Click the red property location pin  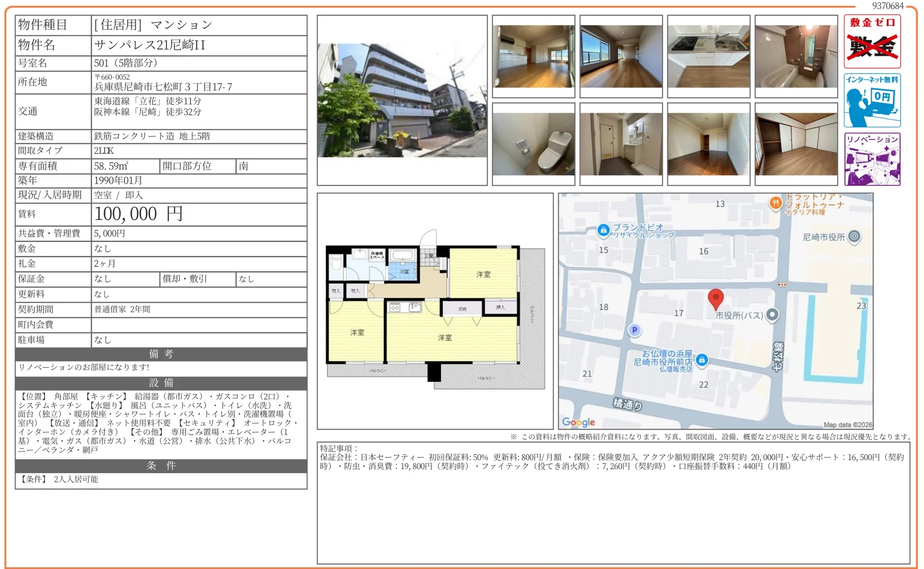[715, 299]
